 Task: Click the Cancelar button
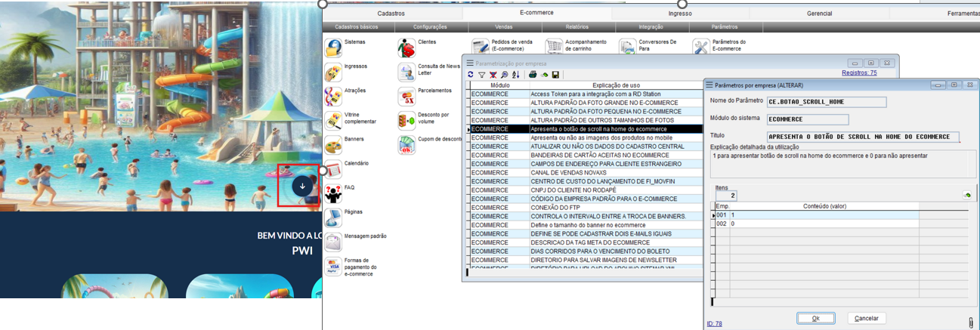[x=866, y=318]
